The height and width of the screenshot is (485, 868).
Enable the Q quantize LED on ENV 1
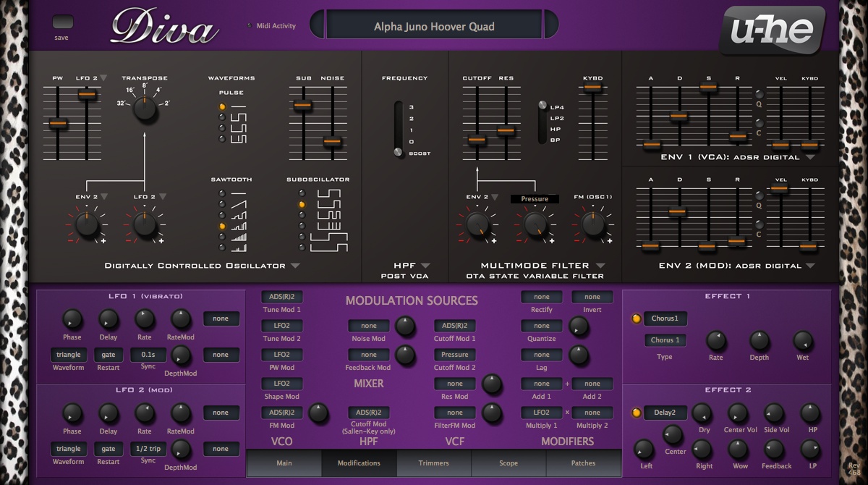tap(759, 94)
